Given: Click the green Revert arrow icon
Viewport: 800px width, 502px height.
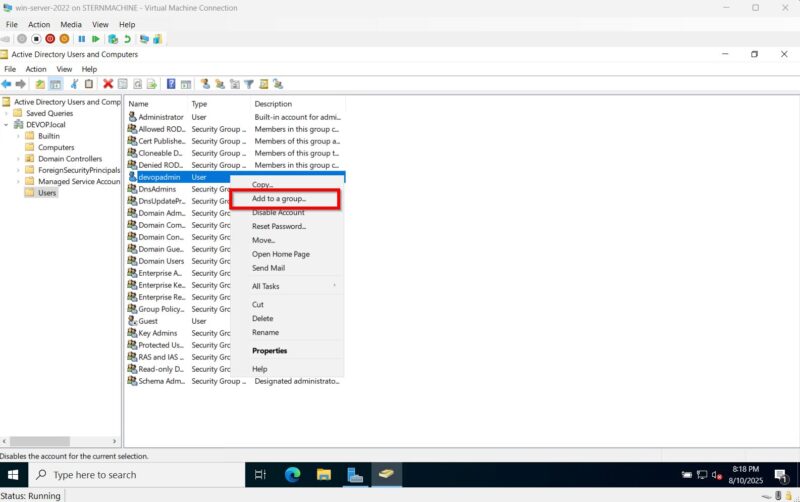Looking at the screenshot, I should (x=127, y=39).
